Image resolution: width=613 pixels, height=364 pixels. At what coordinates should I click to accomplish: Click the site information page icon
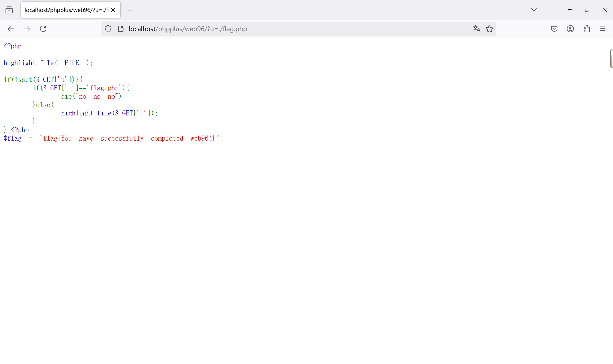[x=121, y=29]
